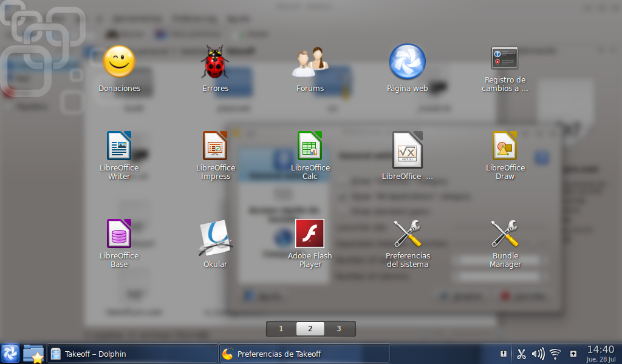
Task: Launch the Errores ladybug icon
Action: [214, 62]
